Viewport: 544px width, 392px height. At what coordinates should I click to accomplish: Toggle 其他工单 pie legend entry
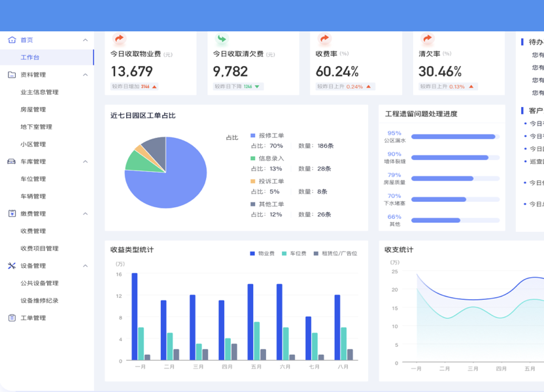coord(267,204)
